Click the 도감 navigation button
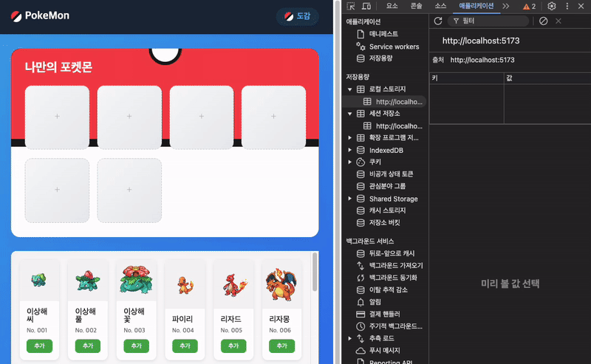591x364 pixels. tap(298, 16)
